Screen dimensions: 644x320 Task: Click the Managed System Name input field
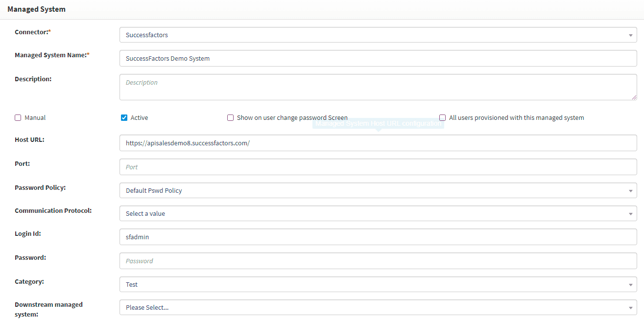(x=377, y=58)
